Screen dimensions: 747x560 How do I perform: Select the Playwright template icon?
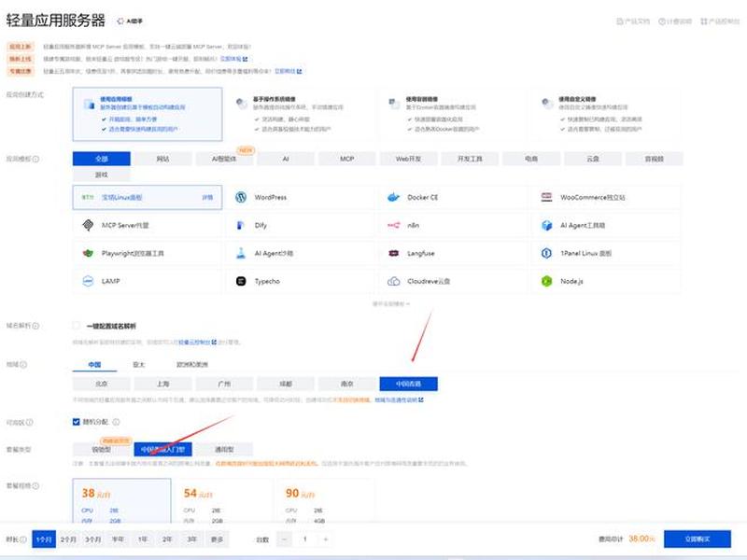pos(88,253)
